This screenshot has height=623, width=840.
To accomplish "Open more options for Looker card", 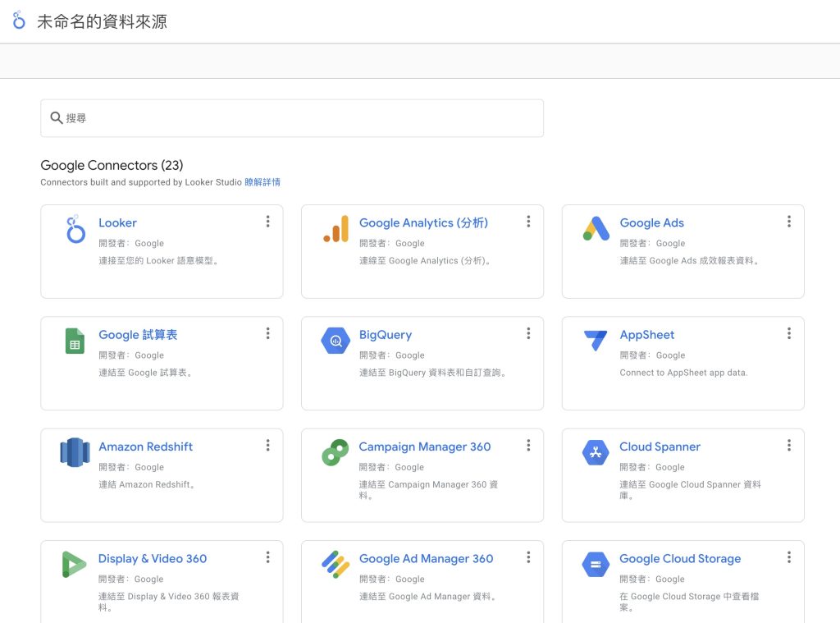I will pyautogui.click(x=268, y=222).
